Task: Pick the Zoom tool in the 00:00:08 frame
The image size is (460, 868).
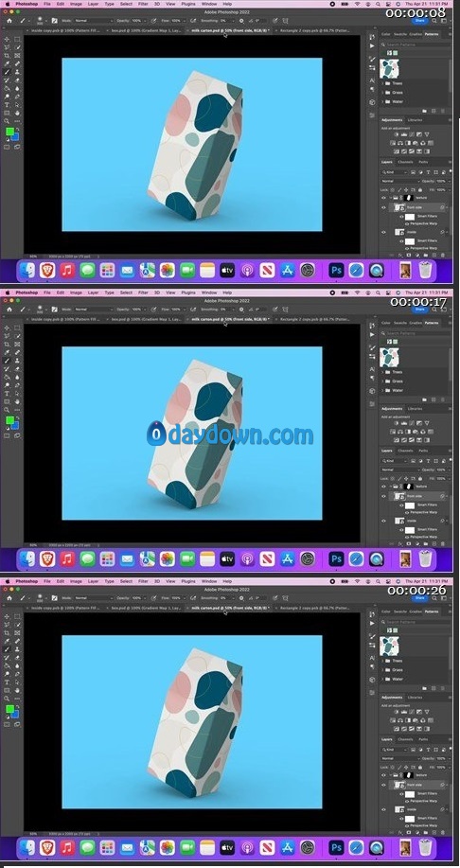Action: pos(8,120)
